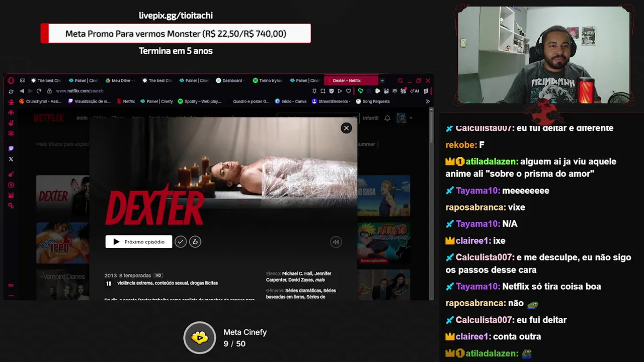Viewport: 644px width, 362px height.
Task: Click the tab search magnifier icon
Action: coord(400,80)
